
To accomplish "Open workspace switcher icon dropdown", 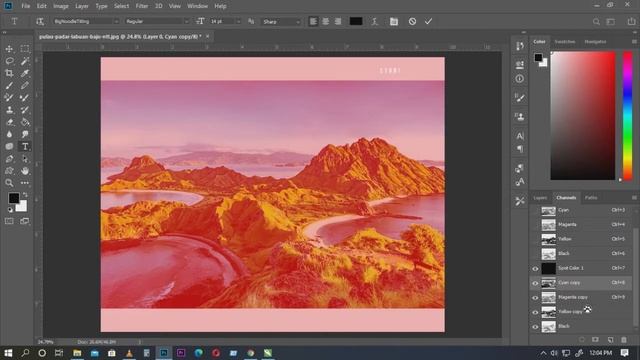I will point(611,21).
